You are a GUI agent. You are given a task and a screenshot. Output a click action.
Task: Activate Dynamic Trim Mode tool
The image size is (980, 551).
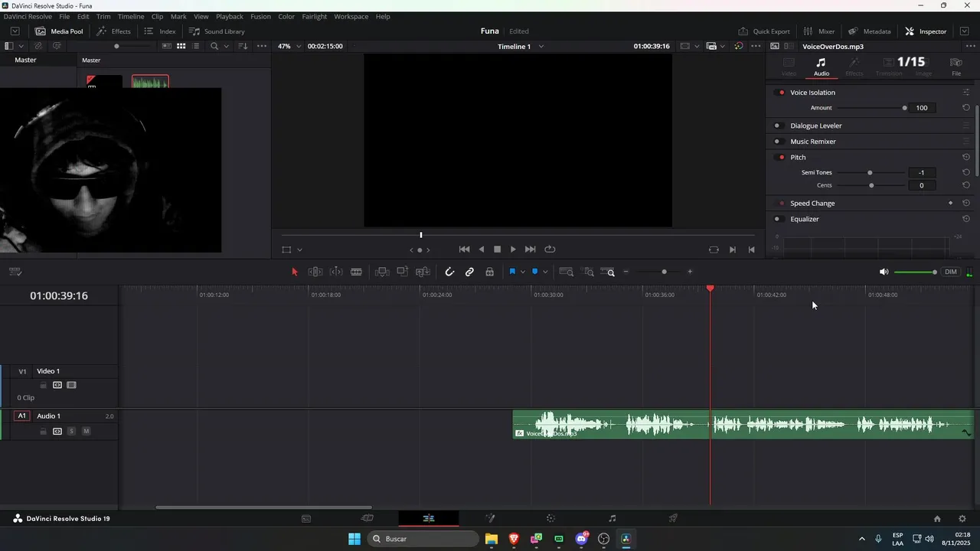point(336,272)
